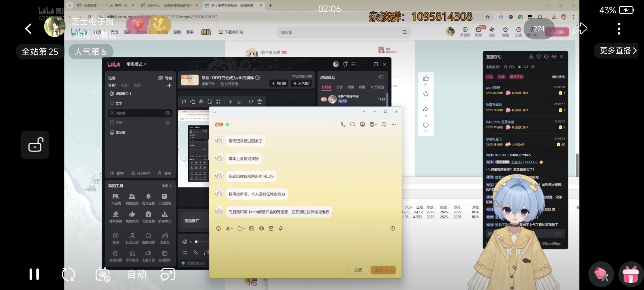Open the three-dot more options menu
This screenshot has width=644, height=290.
point(619,29)
